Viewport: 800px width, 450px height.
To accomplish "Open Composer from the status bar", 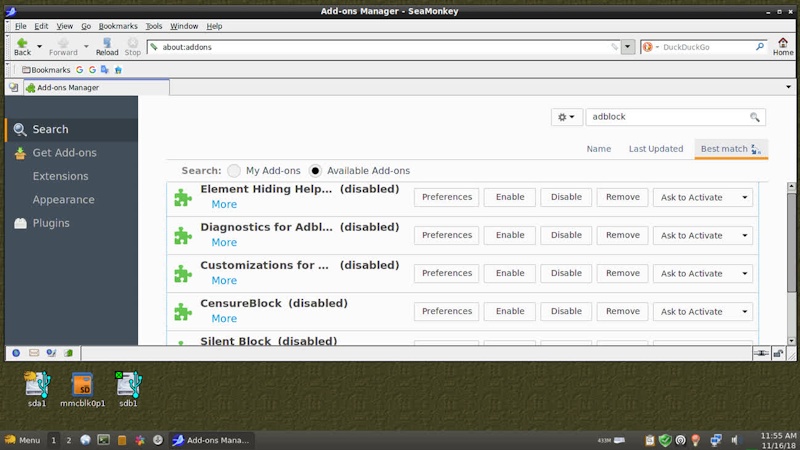I will click(51, 353).
